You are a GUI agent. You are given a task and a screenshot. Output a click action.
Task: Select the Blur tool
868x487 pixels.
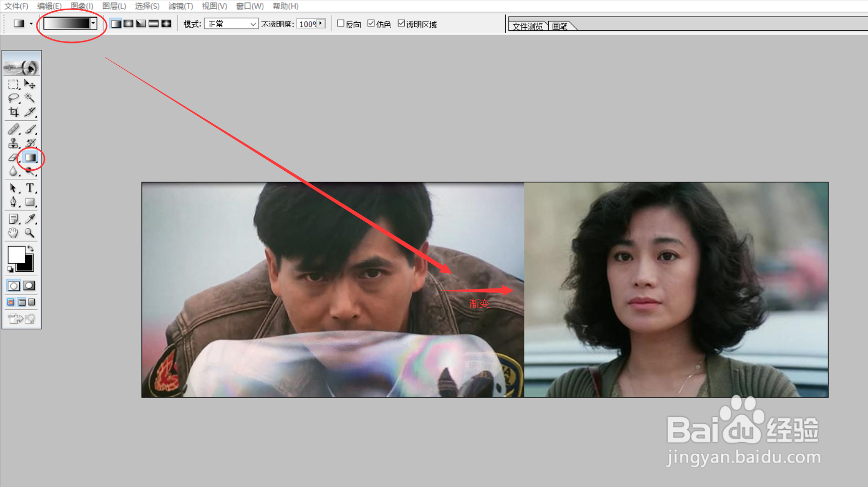click(14, 172)
